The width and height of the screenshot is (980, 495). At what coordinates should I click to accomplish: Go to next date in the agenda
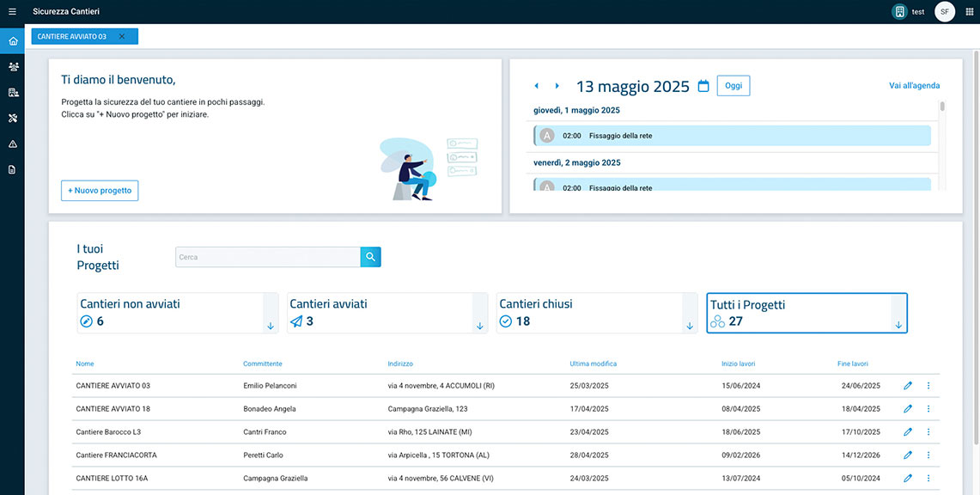(x=557, y=86)
